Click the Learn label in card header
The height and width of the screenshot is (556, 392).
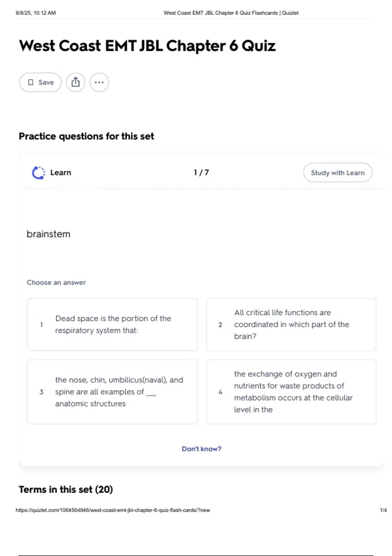[x=60, y=172]
